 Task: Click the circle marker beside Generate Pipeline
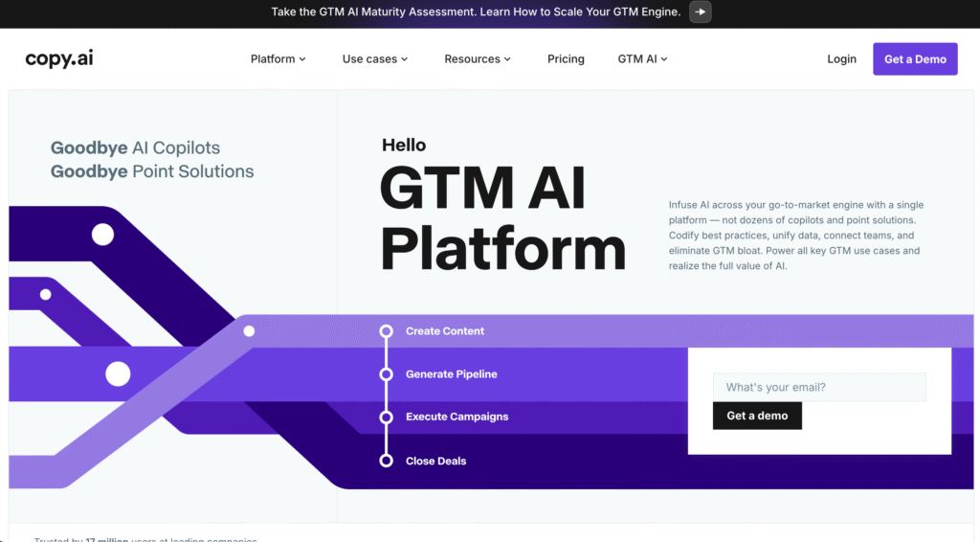click(x=387, y=373)
